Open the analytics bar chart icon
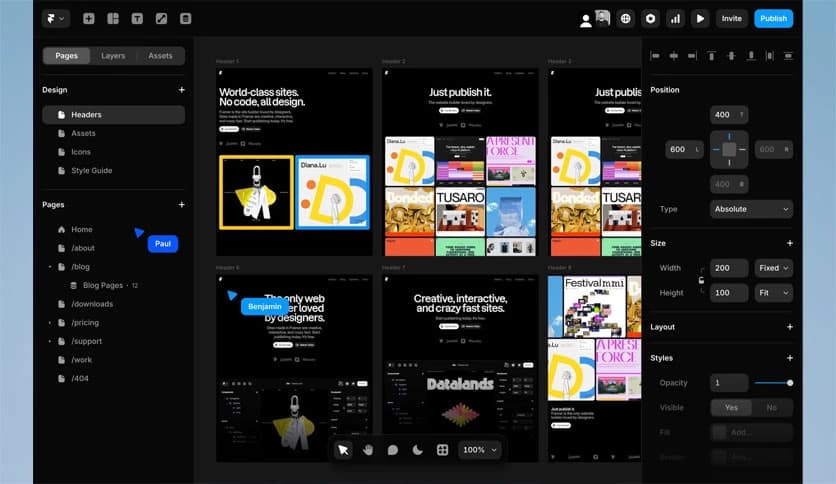 675,19
